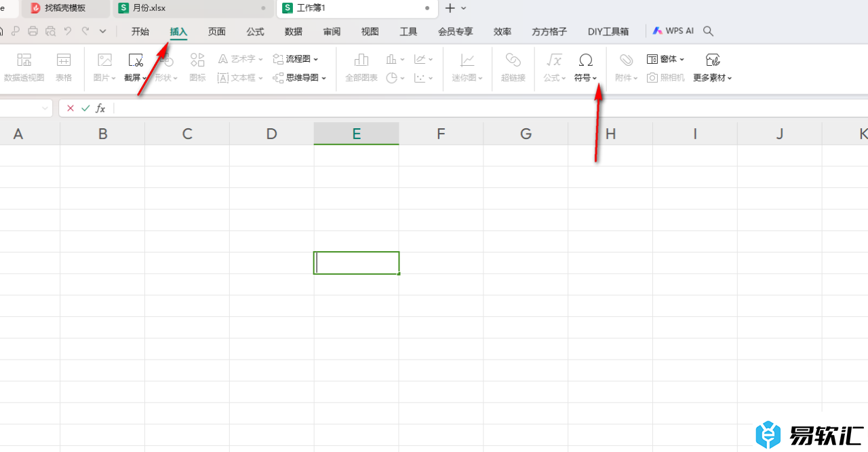
Task: Cancel entry with red X icon
Action: [71, 109]
